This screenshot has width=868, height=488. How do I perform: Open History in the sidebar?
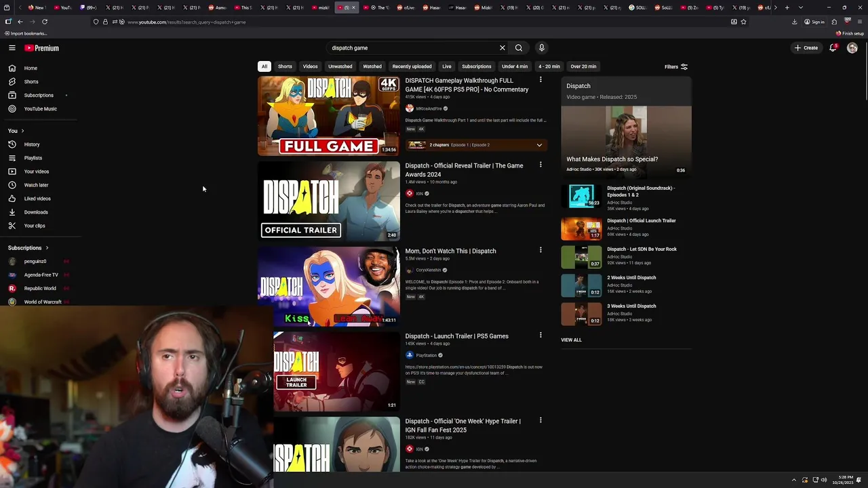31,144
